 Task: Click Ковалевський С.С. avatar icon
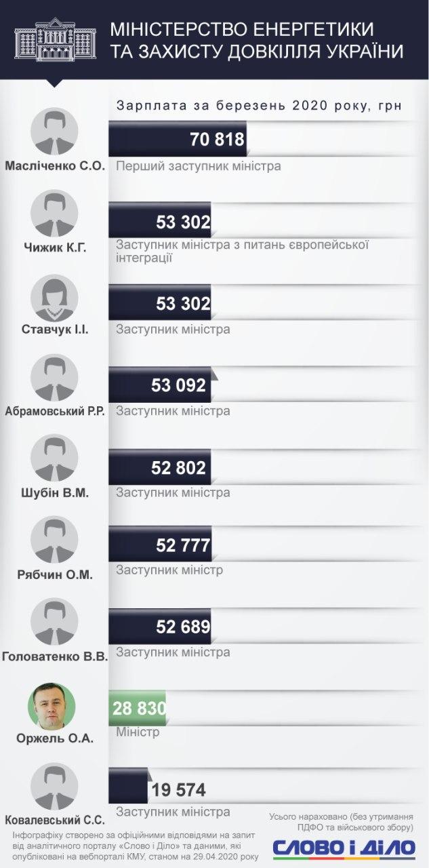point(55,786)
